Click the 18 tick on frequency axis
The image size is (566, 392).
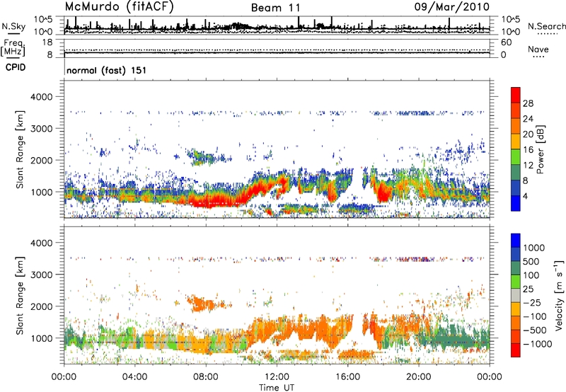(48, 42)
